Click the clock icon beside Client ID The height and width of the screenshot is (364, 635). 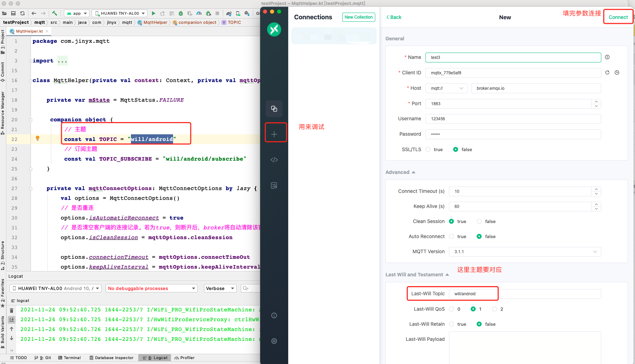(x=617, y=73)
